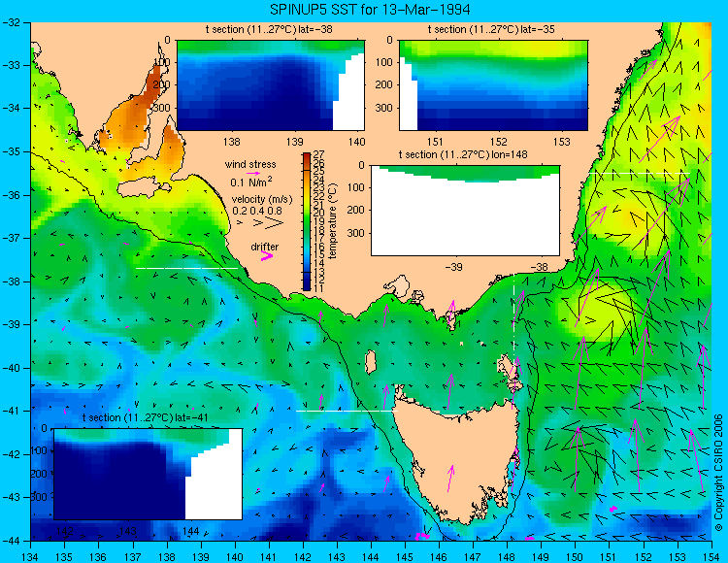Image resolution: width=728 pixels, height=563 pixels.
Task: Click the white dashed section line at latitude -35
Action: (640, 173)
